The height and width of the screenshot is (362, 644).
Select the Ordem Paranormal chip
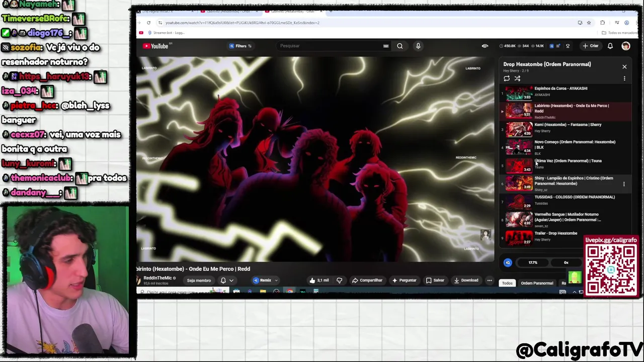click(x=537, y=283)
